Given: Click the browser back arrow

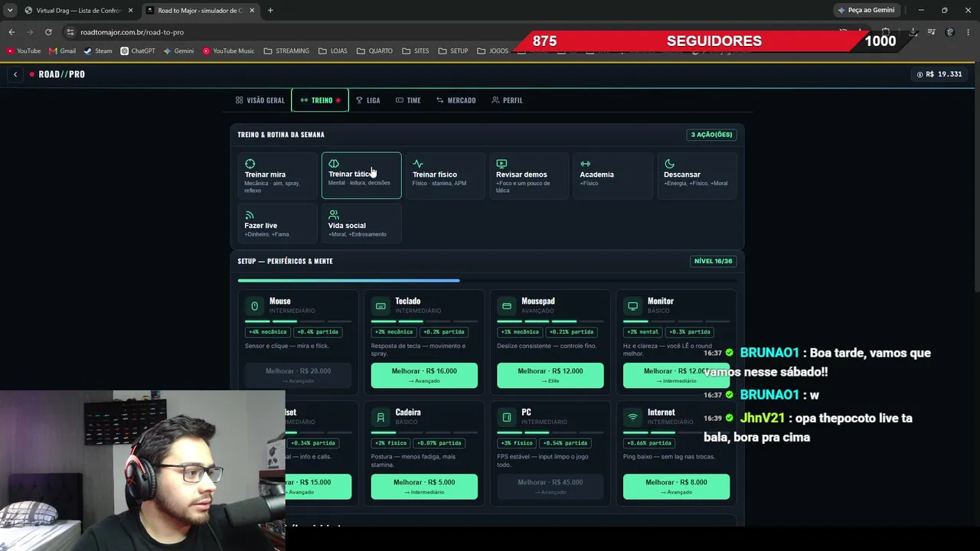Looking at the screenshot, I should (x=11, y=32).
